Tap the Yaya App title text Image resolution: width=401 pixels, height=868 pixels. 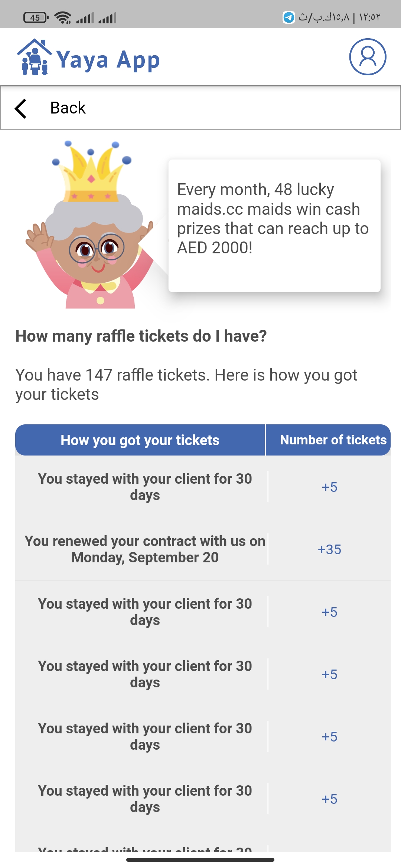108,60
